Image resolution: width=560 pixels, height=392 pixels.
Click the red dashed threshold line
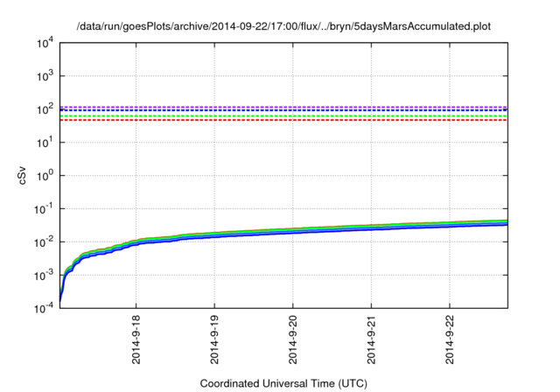click(x=283, y=121)
